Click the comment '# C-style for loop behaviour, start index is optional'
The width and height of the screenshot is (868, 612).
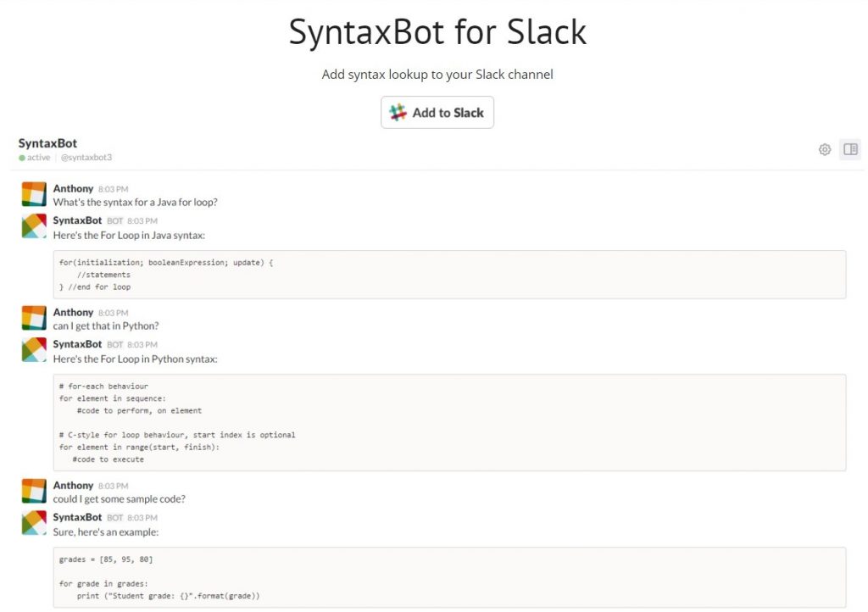177,435
